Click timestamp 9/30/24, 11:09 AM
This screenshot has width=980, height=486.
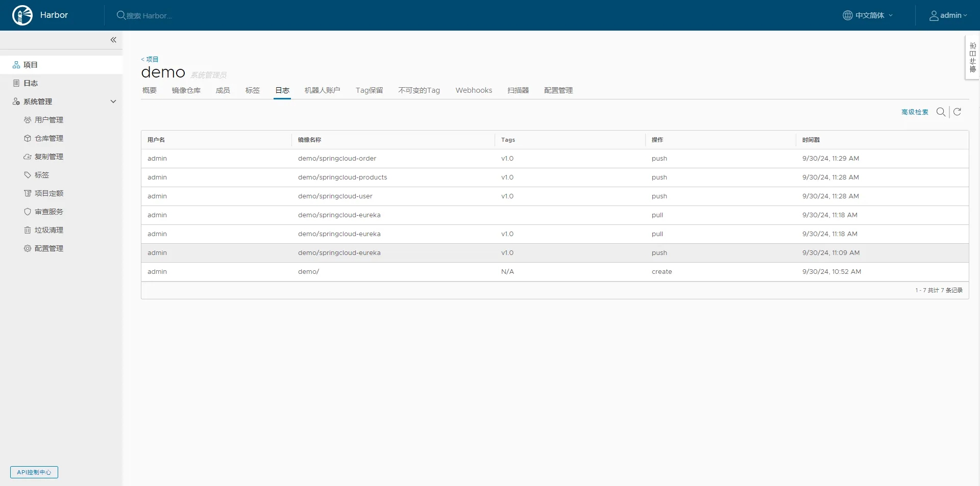[831, 253]
